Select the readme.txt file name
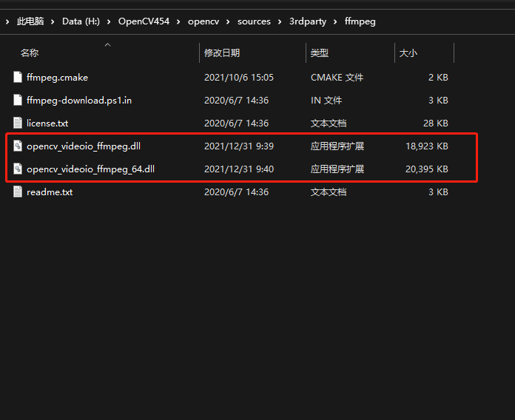Image resolution: width=515 pixels, height=420 pixels. pyautogui.click(x=50, y=192)
